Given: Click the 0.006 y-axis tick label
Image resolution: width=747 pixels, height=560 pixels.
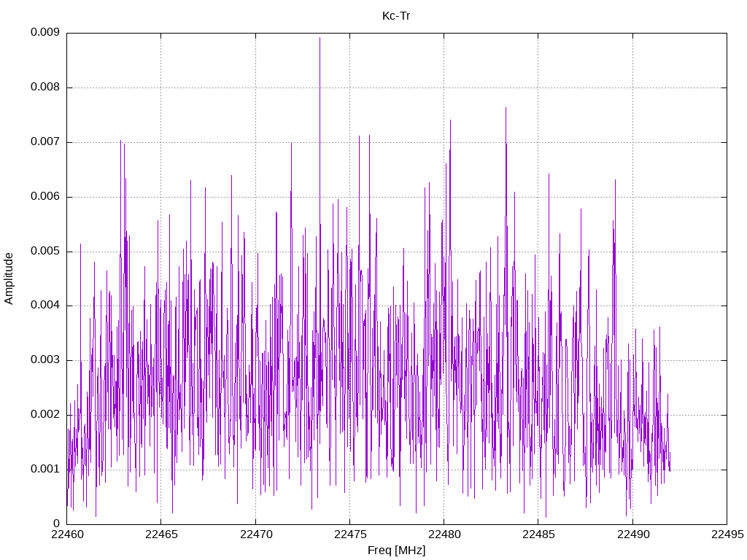Looking at the screenshot, I should pos(45,197).
